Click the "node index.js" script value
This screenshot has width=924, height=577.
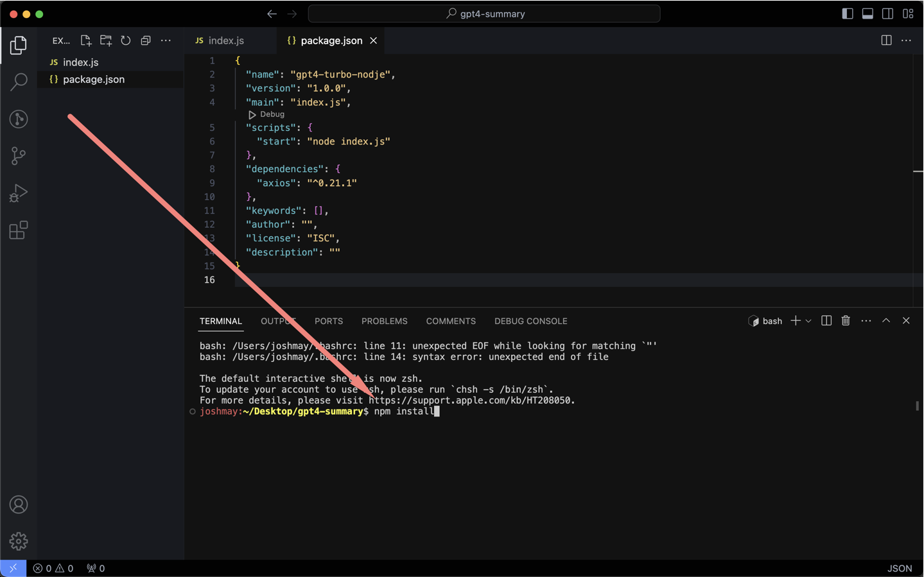(x=349, y=141)
